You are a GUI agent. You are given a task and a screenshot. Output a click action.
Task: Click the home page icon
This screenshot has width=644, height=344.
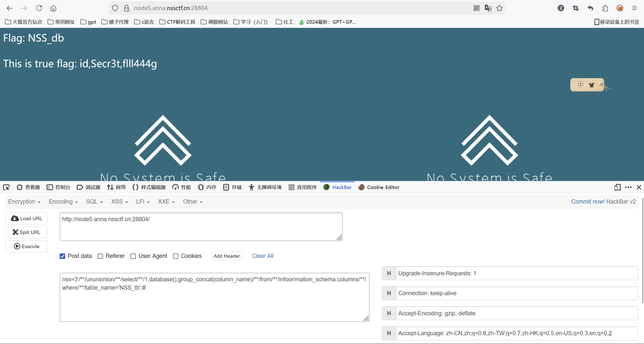pos(53,8)
